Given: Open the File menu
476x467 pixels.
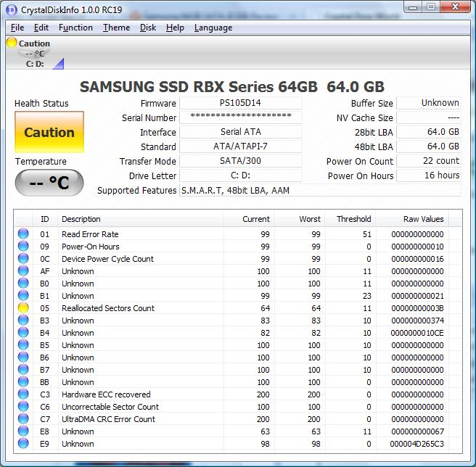Looking at the screenshot, I should [x=17, y=28].
